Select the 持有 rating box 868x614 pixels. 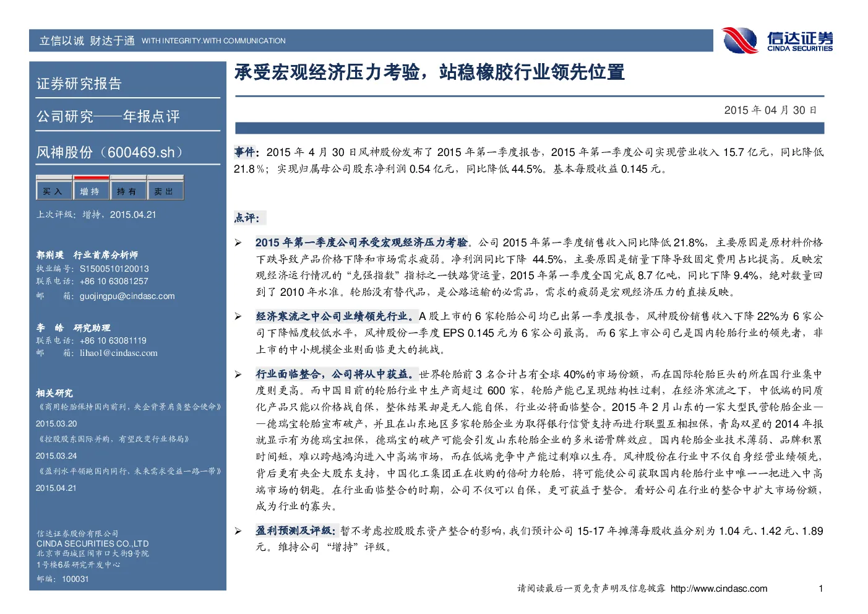tap(128, 188)
